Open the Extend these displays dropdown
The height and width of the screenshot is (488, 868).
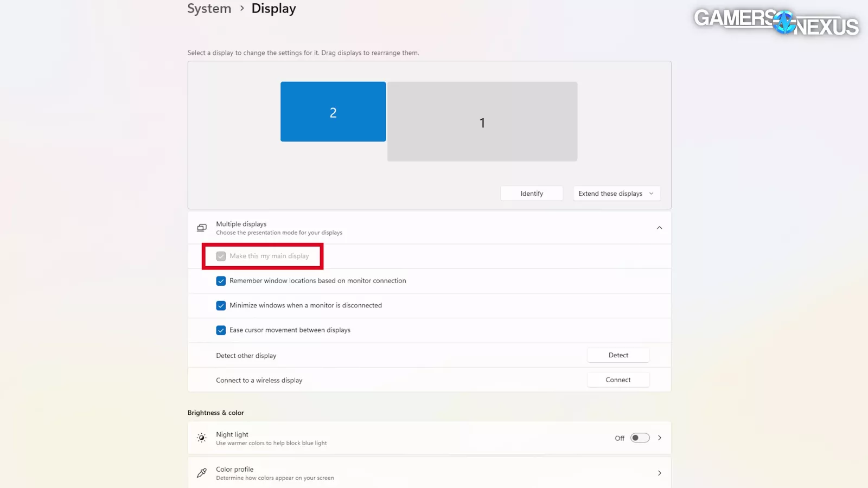pyautogui.click(x=616, y=194)
